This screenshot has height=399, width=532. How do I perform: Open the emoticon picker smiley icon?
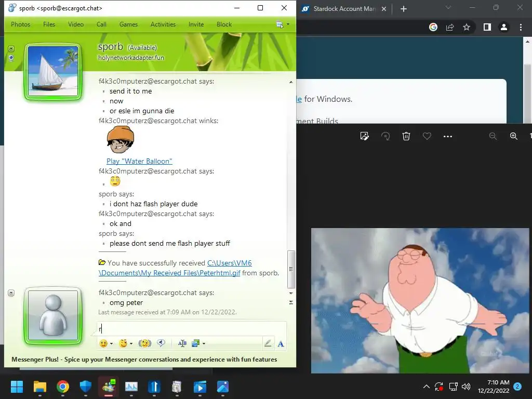(103, 343)
